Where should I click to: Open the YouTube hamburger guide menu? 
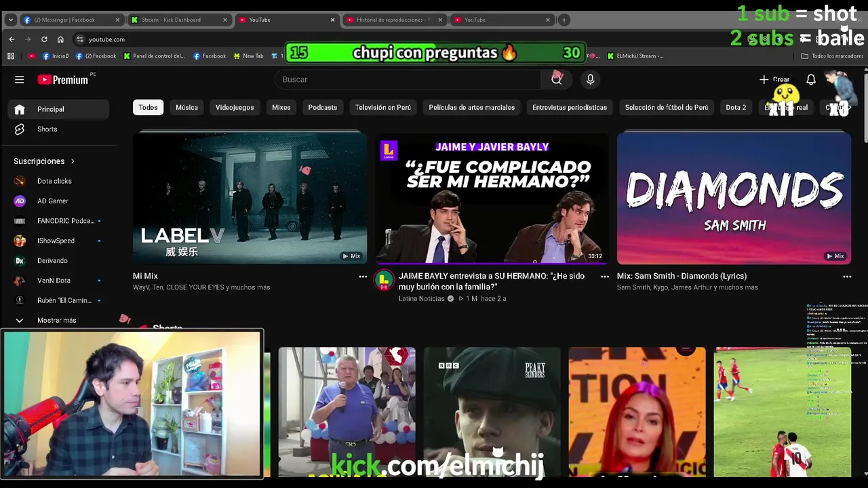20,79
